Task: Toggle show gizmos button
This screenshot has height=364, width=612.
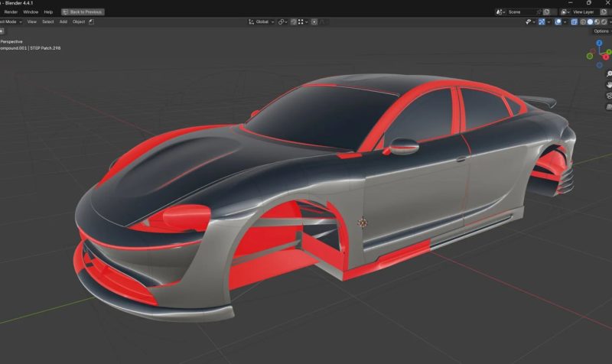Action: coord(543,22)
